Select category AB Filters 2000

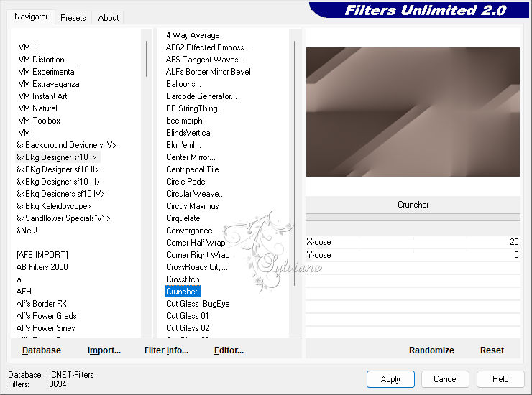(42, 267)
